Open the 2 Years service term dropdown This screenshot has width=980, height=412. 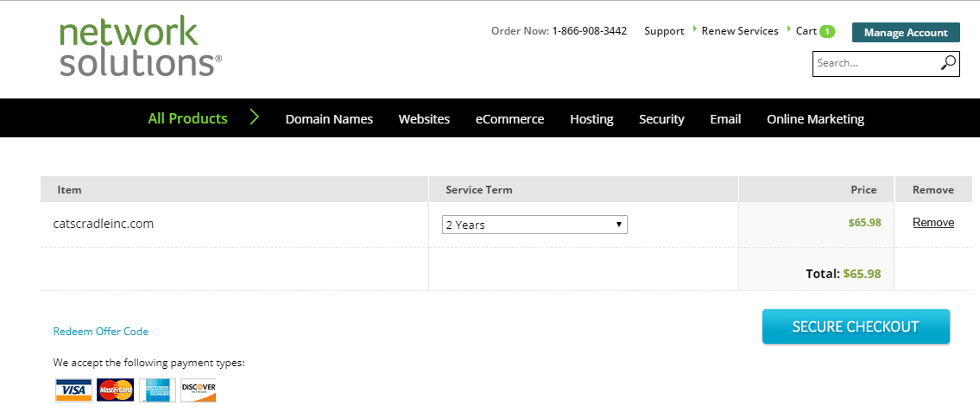pos(534,225)
